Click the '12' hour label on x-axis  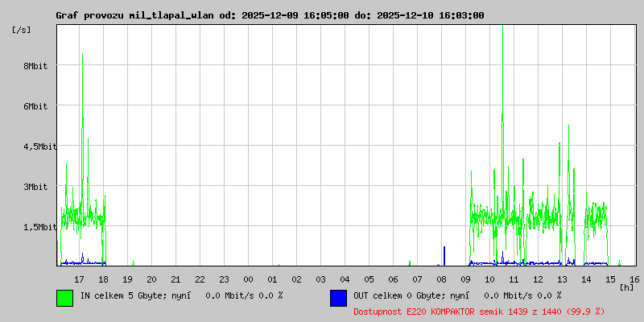point(538,279)
